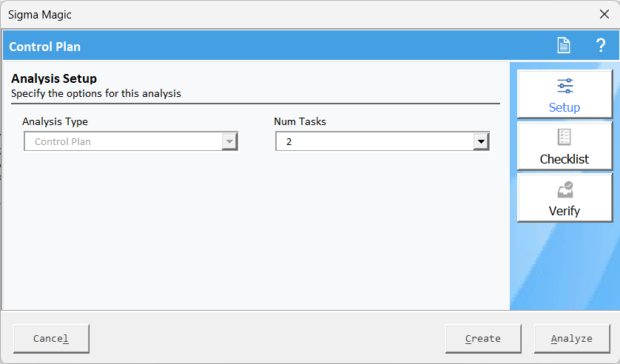Run analysis with the Analyze button
This screenshot has height=364, width=620.
point(571,339)
